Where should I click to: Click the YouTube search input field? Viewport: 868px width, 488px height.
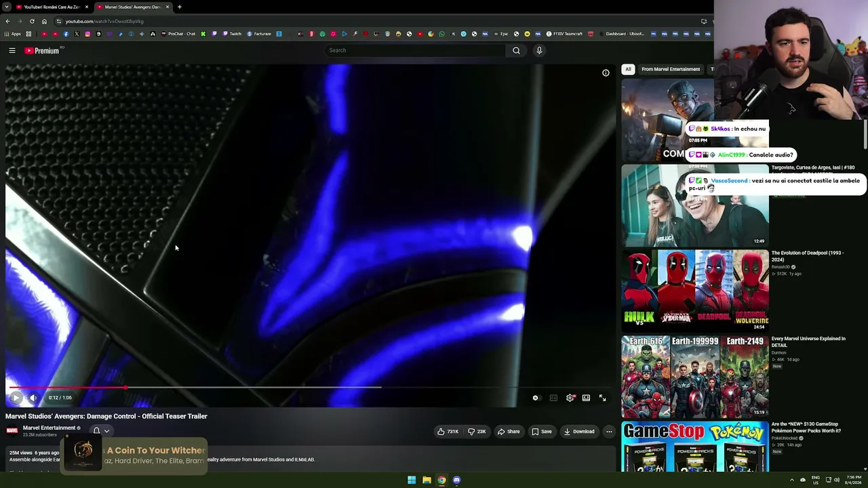click(415, 50)
